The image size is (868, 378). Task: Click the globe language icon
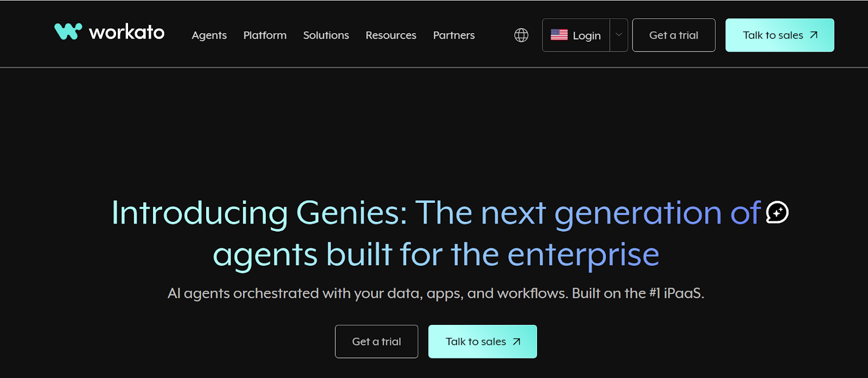pos(521,35)
